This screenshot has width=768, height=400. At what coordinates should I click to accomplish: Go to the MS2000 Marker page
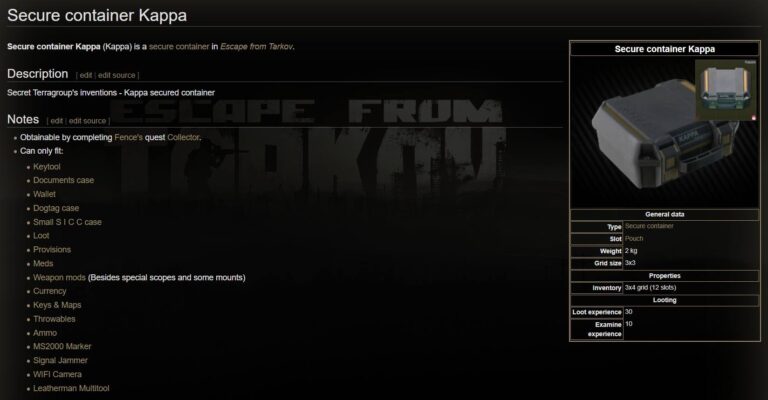pos(62,347)
